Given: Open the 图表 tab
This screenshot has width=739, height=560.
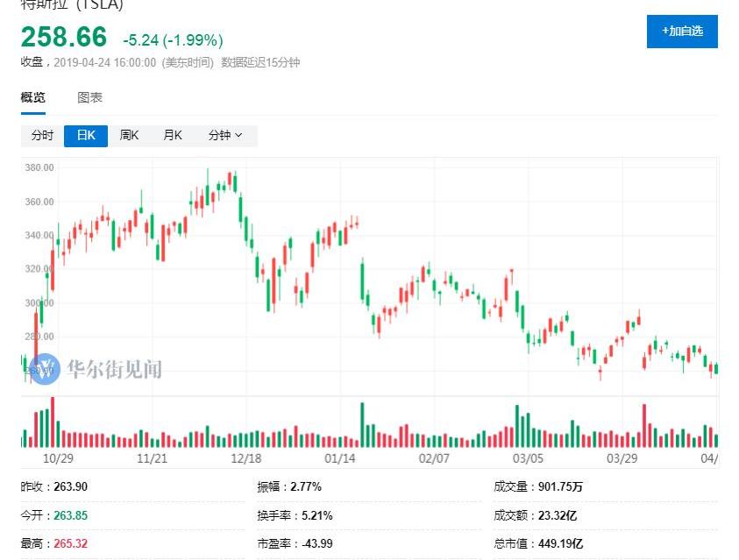Looking at the screenshot, I should click(x=89, y=97).
